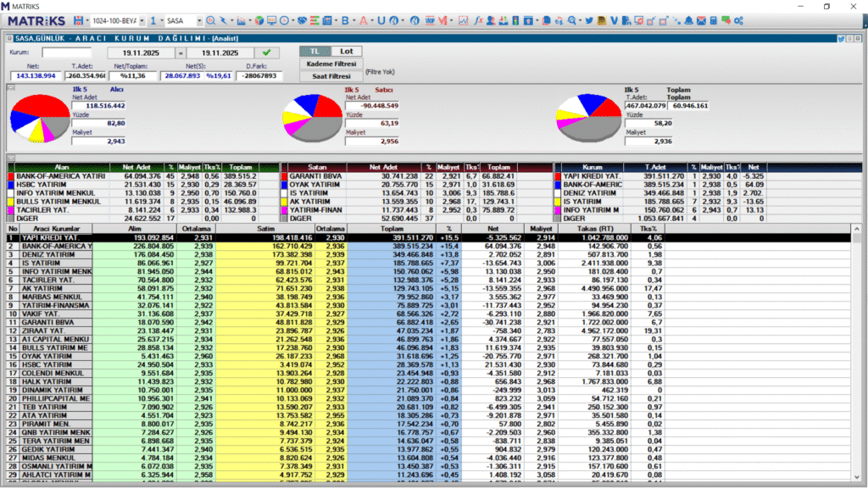The width and height of the screenshot is (868, 488).
Task: Open dropdown arrow beside the number 1
Action: pyautogui.click(x=162, y=20)
